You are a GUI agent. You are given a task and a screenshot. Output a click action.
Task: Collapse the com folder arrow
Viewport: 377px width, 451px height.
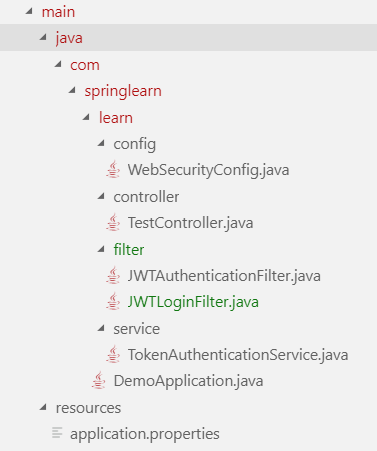tap(58, 64)
